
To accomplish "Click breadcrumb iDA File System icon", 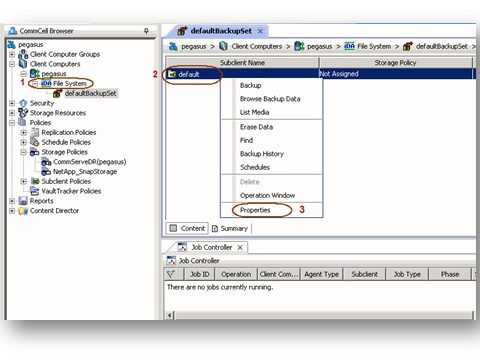I will pos(349,46).
